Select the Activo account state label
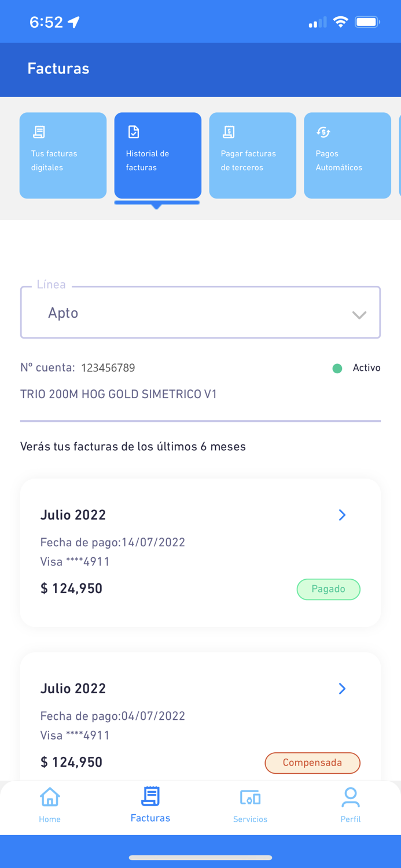Screen dimensions: 401x868 (x=367, y=368)
